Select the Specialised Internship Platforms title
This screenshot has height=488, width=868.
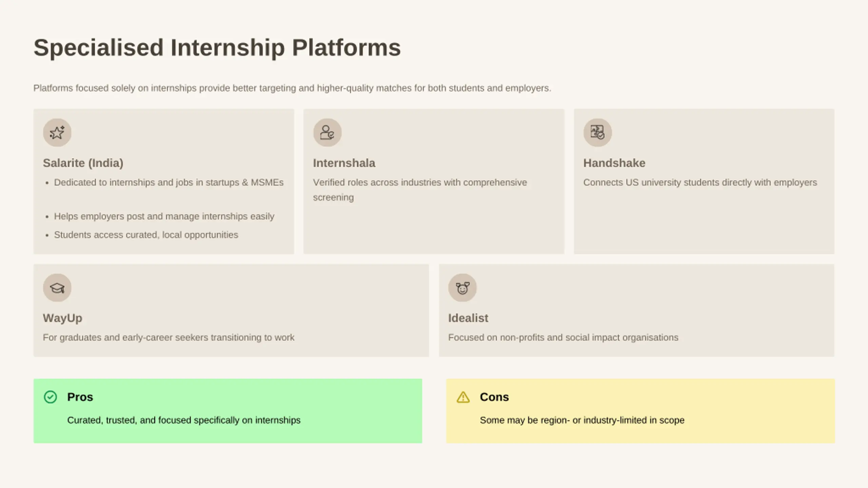(217, 47)
